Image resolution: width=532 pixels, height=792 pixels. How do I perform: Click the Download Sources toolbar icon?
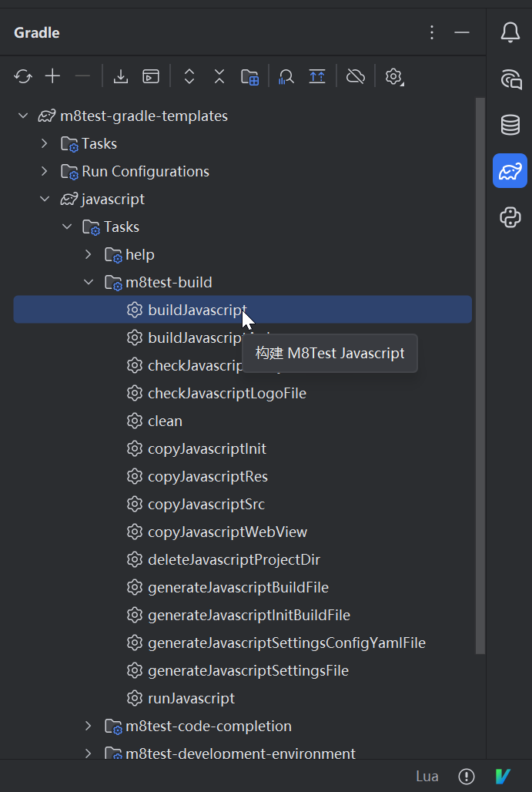pos(121,76)
